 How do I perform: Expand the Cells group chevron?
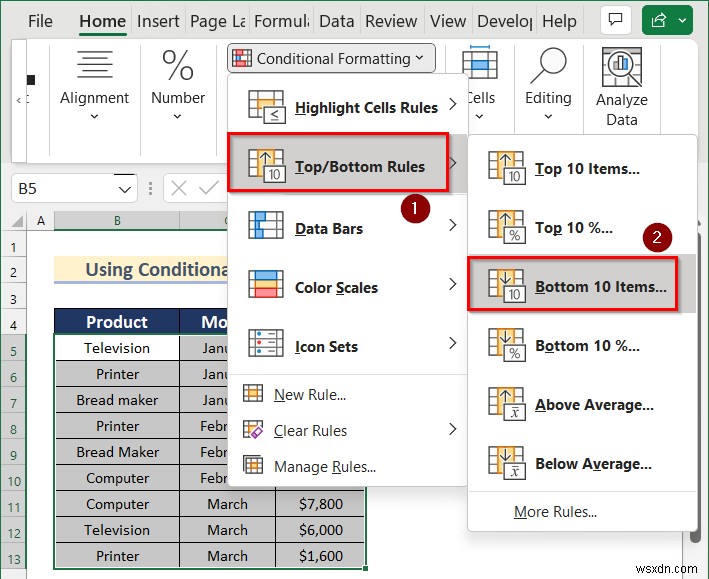pyautogui.click(x=479, y=117)
